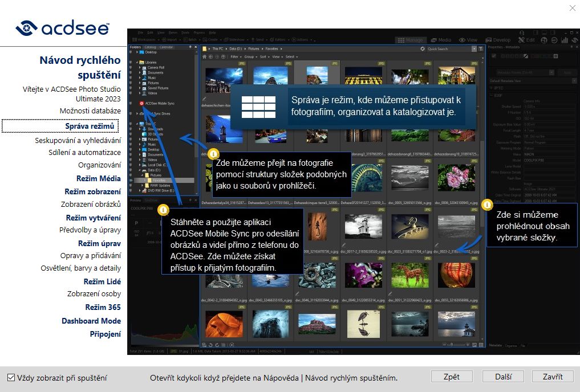The width and height of the screenshot is (580, 392).
Task: Open Předvolby a úpravy topic
Action: pyautogui.click(x=90, y=230)
